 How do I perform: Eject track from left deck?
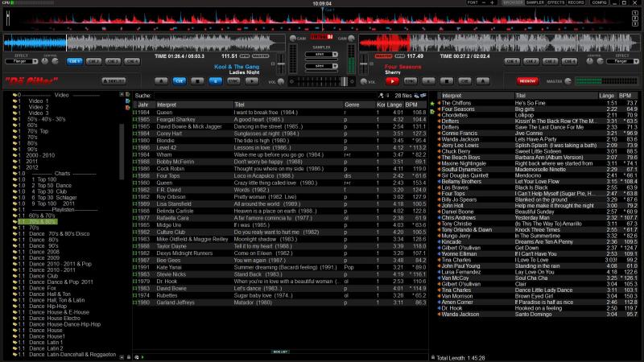pyautogui.click(x=161, y=81)
